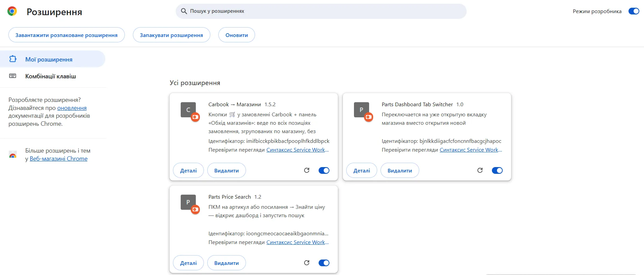
Task: Open Веб-магазині Chrome link
Action: point(59,159)
